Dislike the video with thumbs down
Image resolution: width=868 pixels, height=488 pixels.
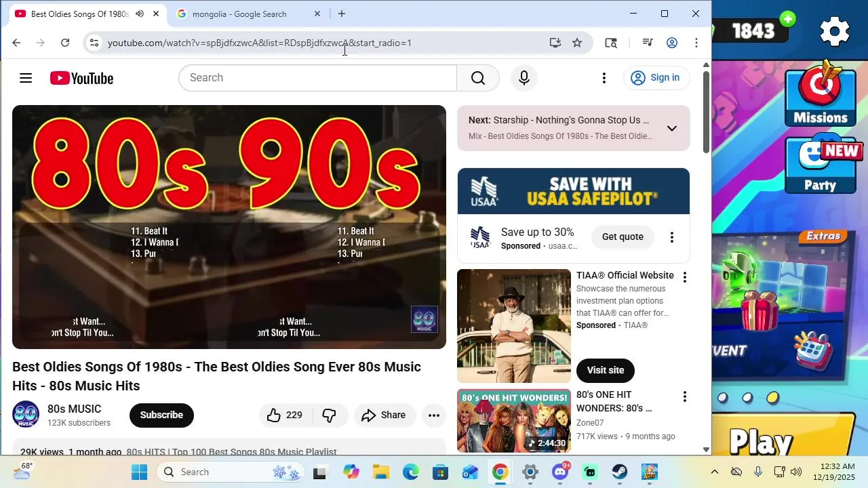330,415
